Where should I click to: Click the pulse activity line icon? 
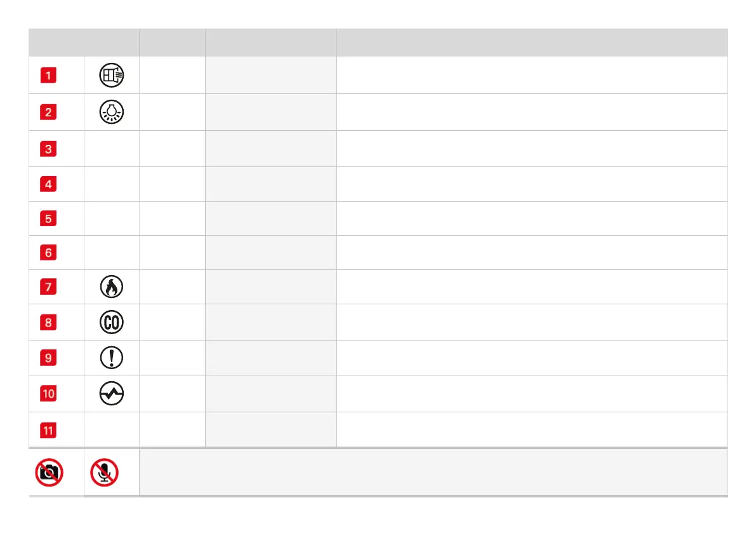112,395
